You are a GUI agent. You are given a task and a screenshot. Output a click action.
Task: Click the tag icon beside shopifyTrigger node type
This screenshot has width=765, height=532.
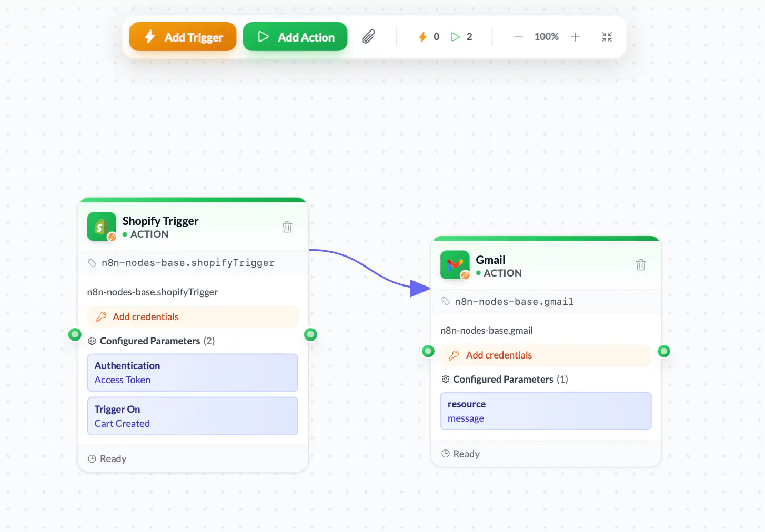click(92, 263)
